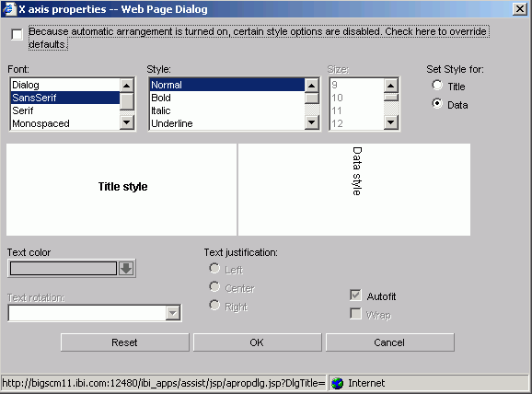Select Serif in the Font list
The image size is (532, 394).
65,110
